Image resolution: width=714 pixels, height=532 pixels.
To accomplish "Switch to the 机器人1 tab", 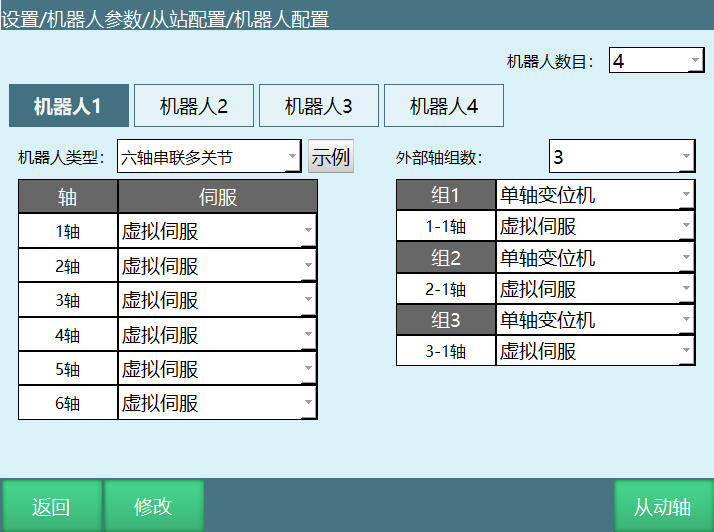I will coord(69,106).
